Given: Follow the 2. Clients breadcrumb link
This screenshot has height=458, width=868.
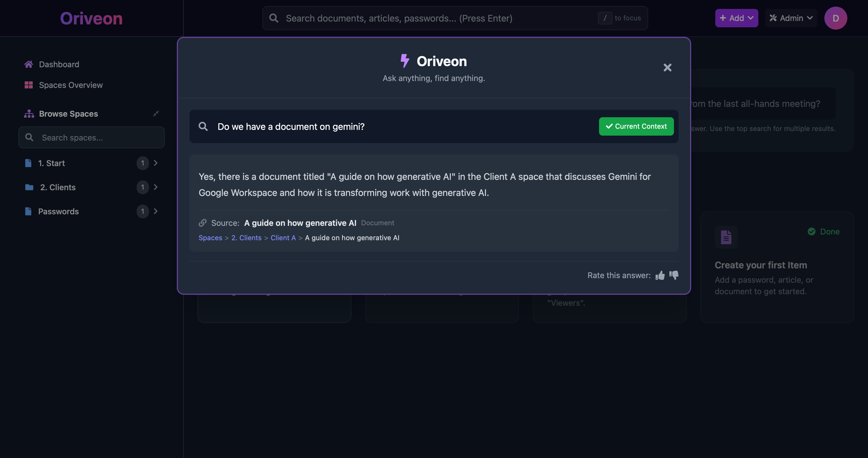Looking at the screenshot, I should pyautogui.click(x=246, y=238).
